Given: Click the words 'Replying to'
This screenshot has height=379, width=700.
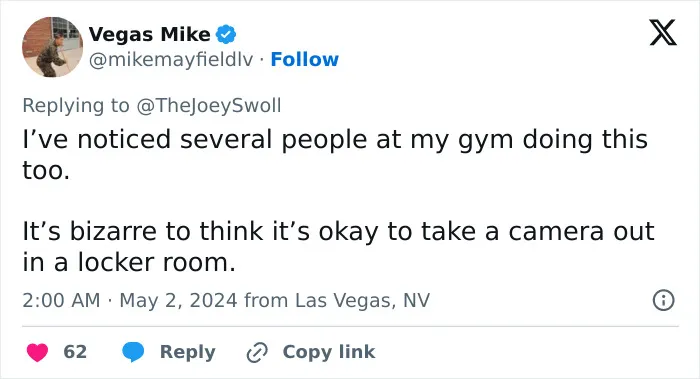Looking at the screenshot, I should pyautogui.click(x=76, y=106).
